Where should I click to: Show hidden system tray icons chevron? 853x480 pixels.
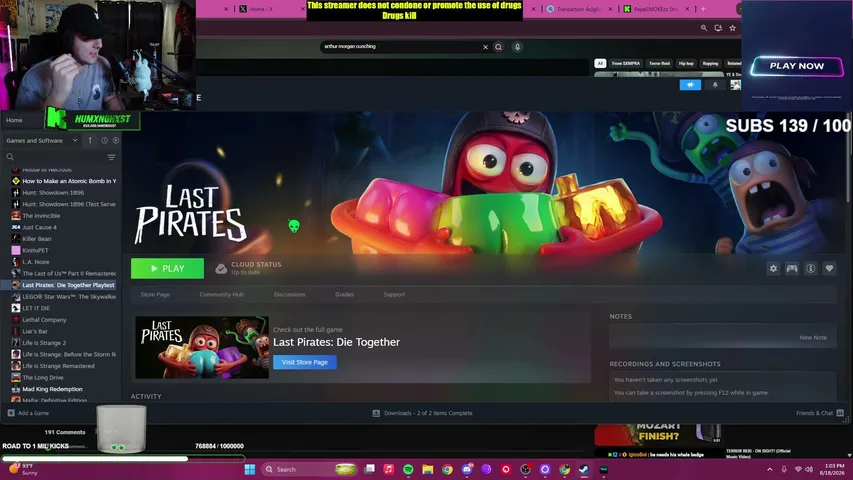[x=769, y=469]
